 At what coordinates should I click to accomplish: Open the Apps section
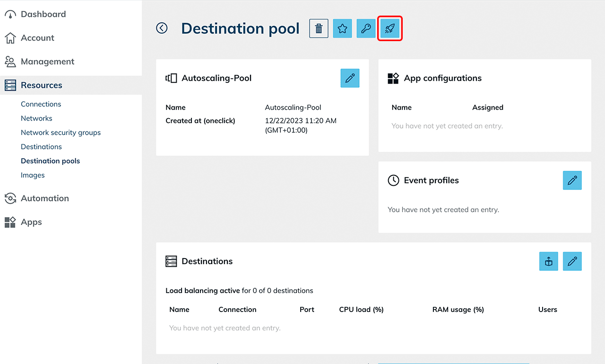(31, 222)
